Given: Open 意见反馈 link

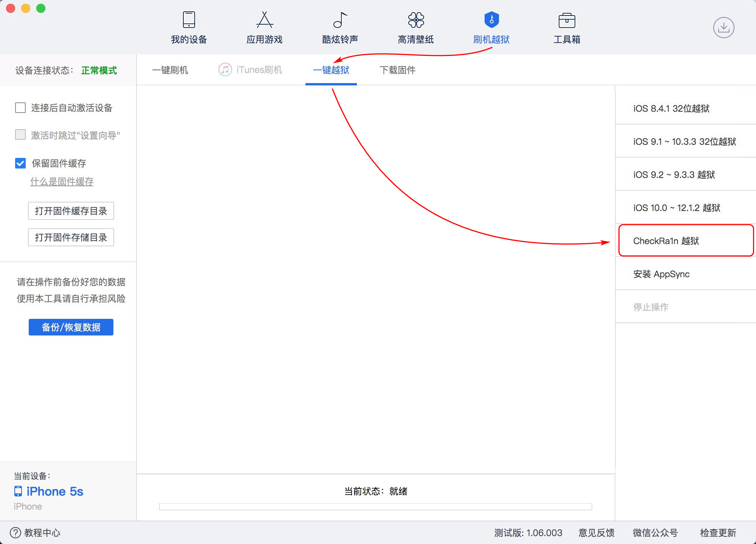Looking at the screenshot, I should pyautogui.click(x=596, y=533).
